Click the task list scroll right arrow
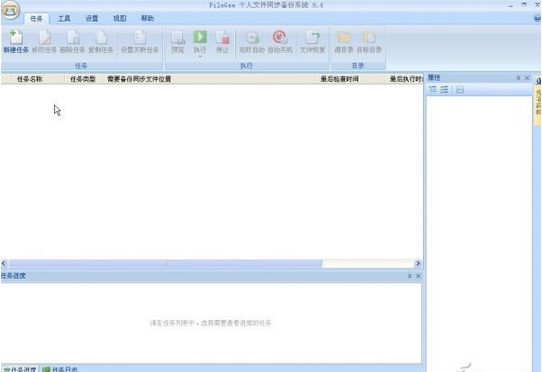The width and height of the screenshot is (542, 372). tap(418, 263)
